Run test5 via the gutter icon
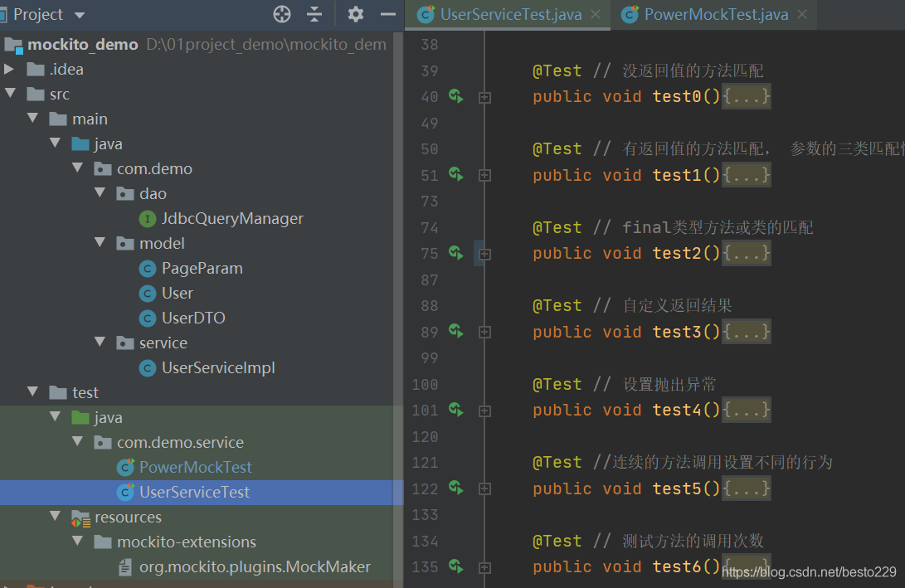This screenshot has height=588, width=905. 455,488
